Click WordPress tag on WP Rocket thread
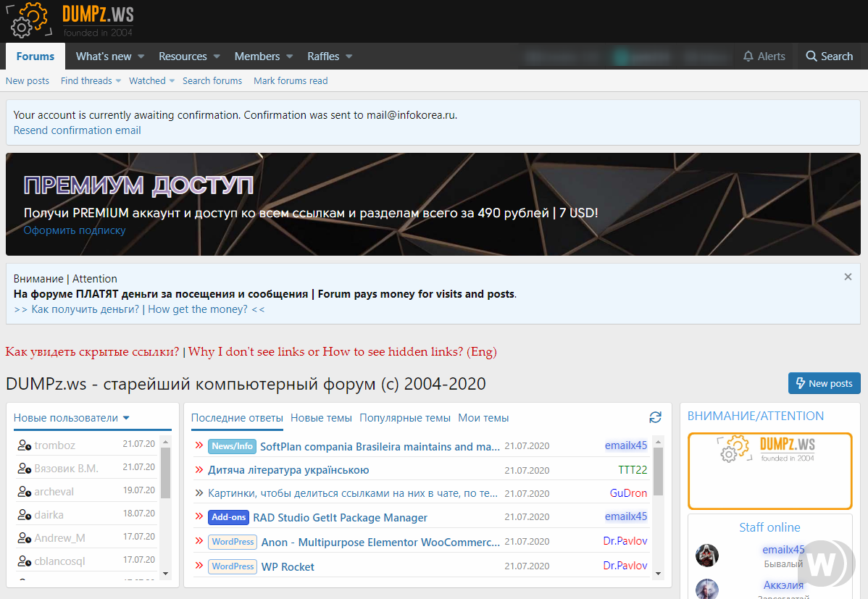 (233, 566)
